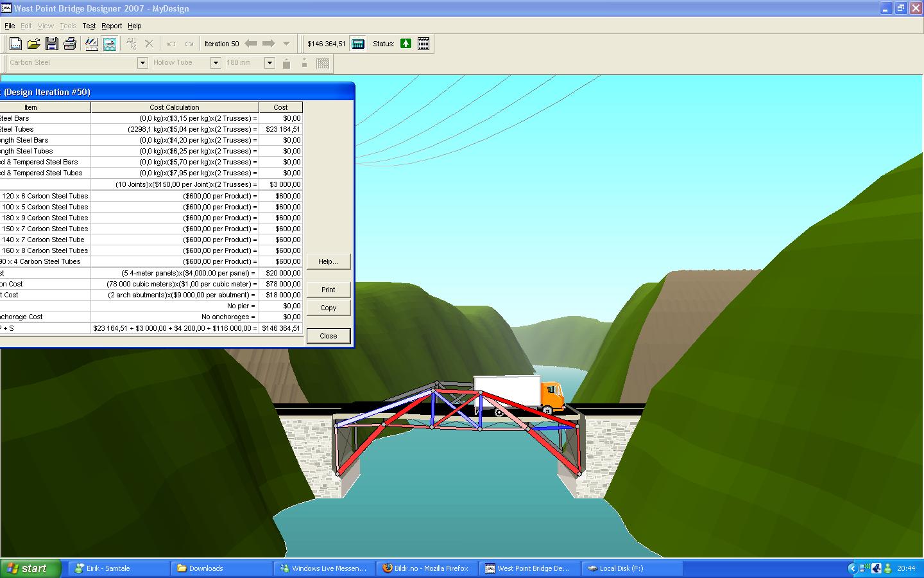Select the 150 x 7 Carbon Steel Tubes row
The height and width of the screenshot is (578, 924).
[x=151, y=229]
